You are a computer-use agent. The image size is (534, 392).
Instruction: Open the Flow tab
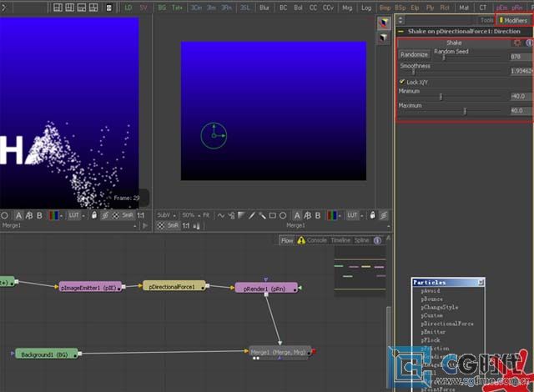pyautogui.click(x=287, y=240)
